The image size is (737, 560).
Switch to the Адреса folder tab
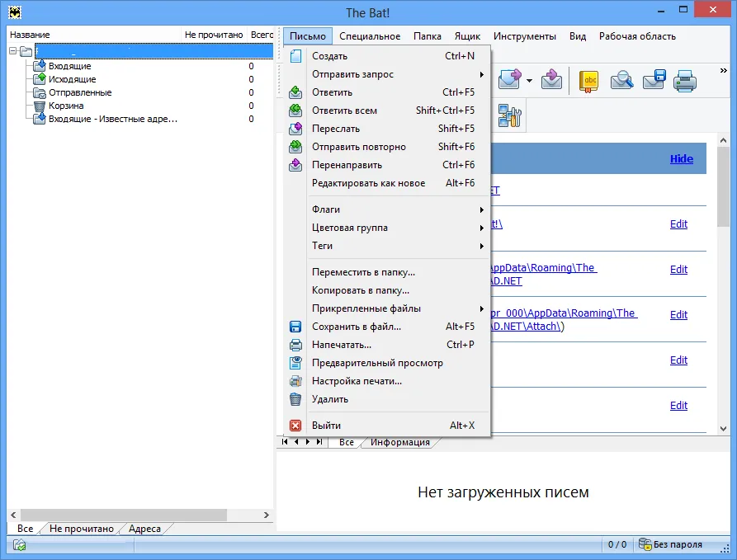pyautogui.click(x=144, y=529)
